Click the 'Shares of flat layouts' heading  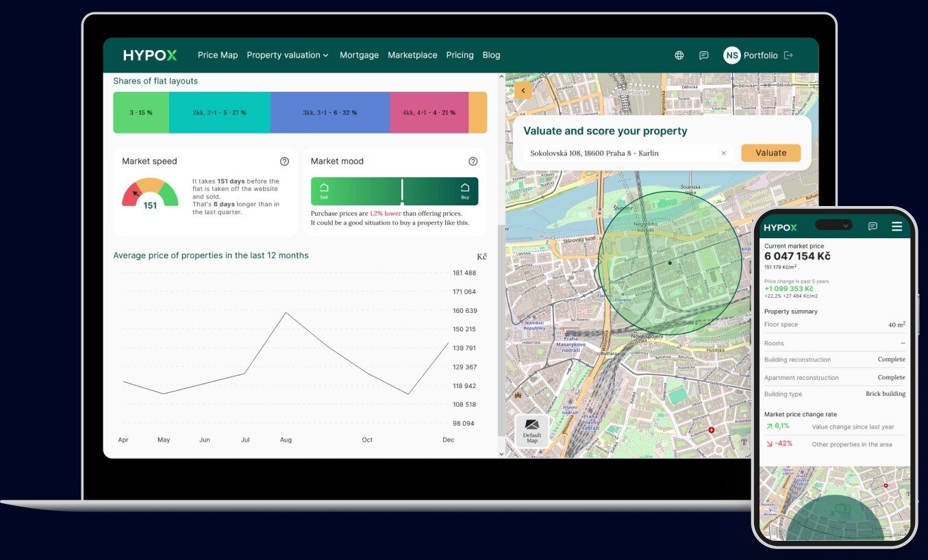click(x=155, y=81)
